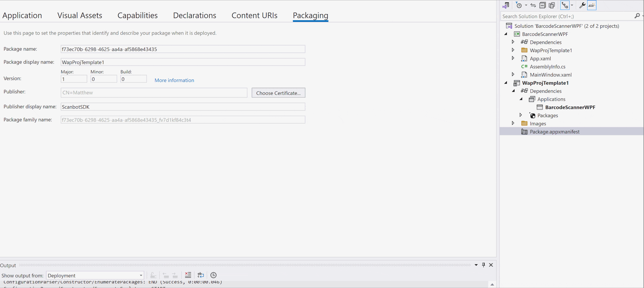
Task: Click the Applications reference icon
Action: point(532,99)
